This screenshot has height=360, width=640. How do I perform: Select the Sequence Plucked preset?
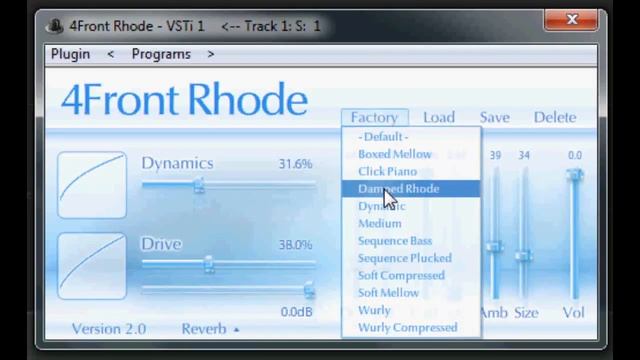pyautogui.click(x=411, y=258)
